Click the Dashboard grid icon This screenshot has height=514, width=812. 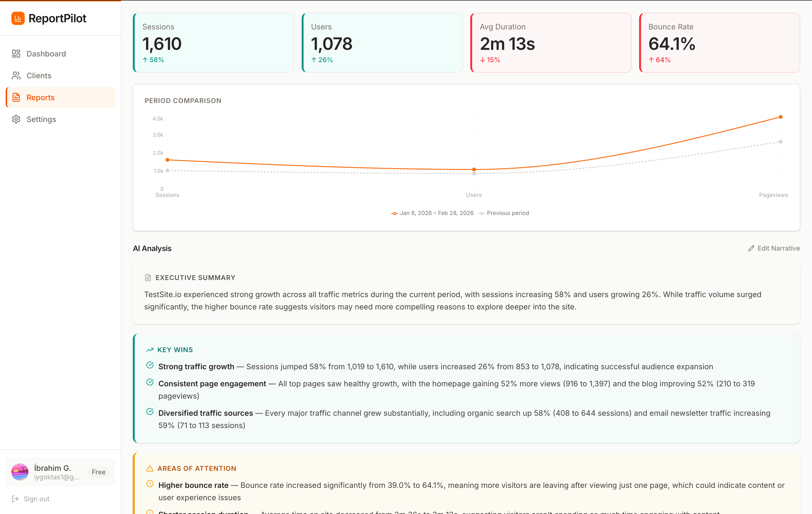pyautogui.click(x=16, y=54)
